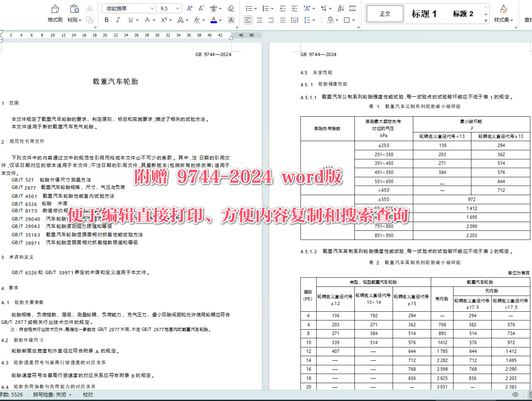Decrease indent icon
Screen dimensions: 532x401
click(x=283, y=8)
